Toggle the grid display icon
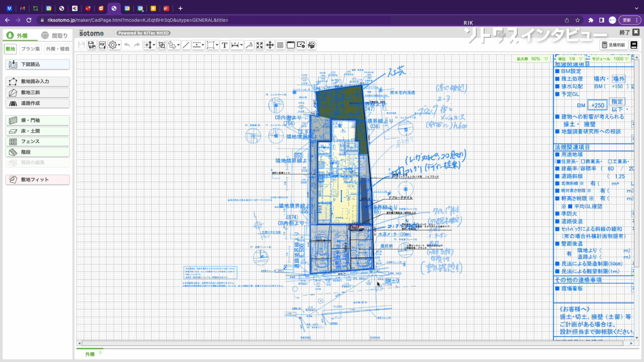Screen dimensions: 644x362 [x=280, y=45]
